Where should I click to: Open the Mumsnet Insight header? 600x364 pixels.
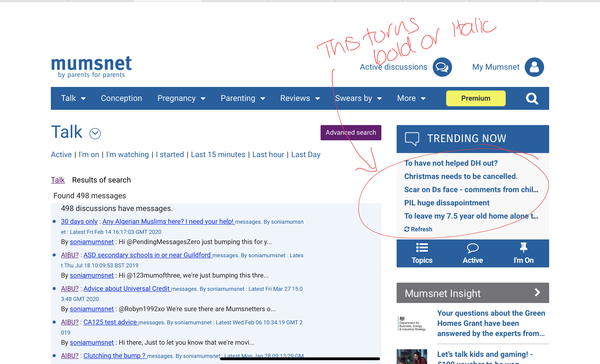(473, 293)
